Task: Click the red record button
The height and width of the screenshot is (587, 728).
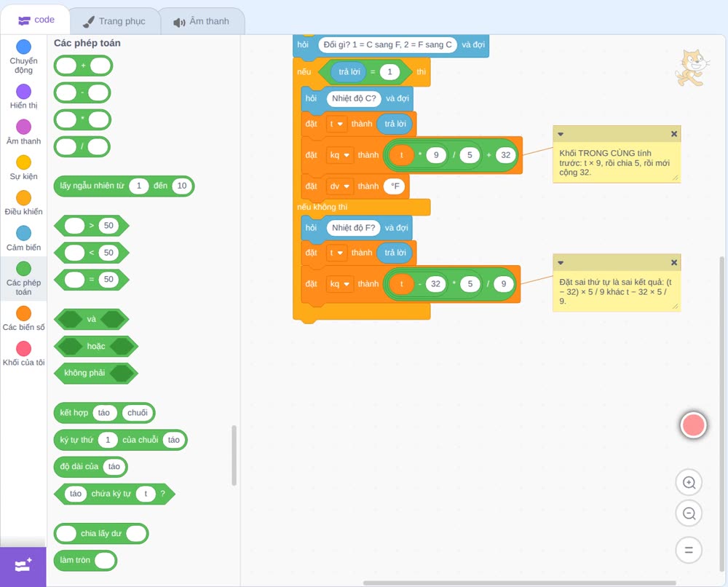Action: 693,425
